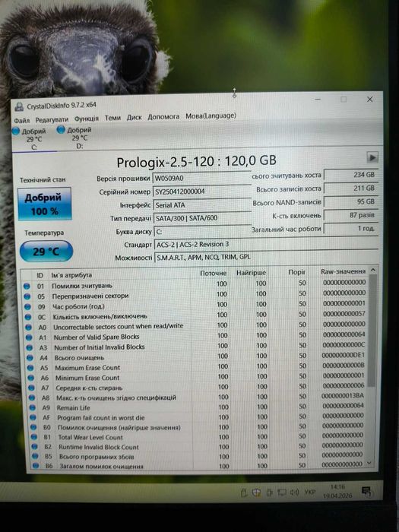
Task: Click the Serial ATA interface field
Action: point(202,205)
